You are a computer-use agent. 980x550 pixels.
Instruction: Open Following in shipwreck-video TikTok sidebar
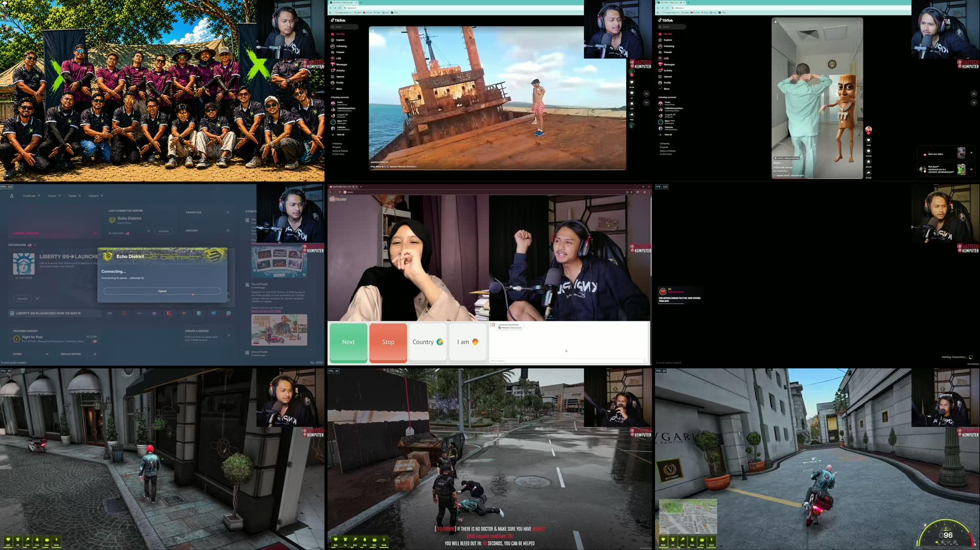339,46
